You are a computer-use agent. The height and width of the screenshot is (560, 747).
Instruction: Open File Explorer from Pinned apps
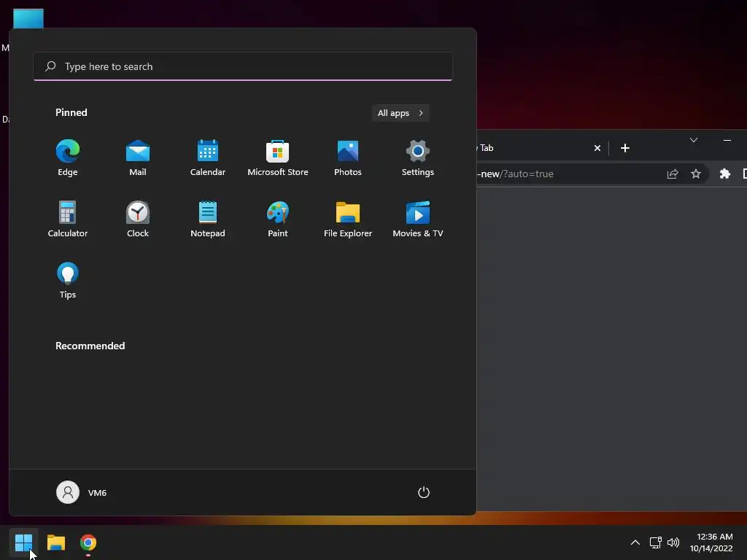(x=348, y=219)
